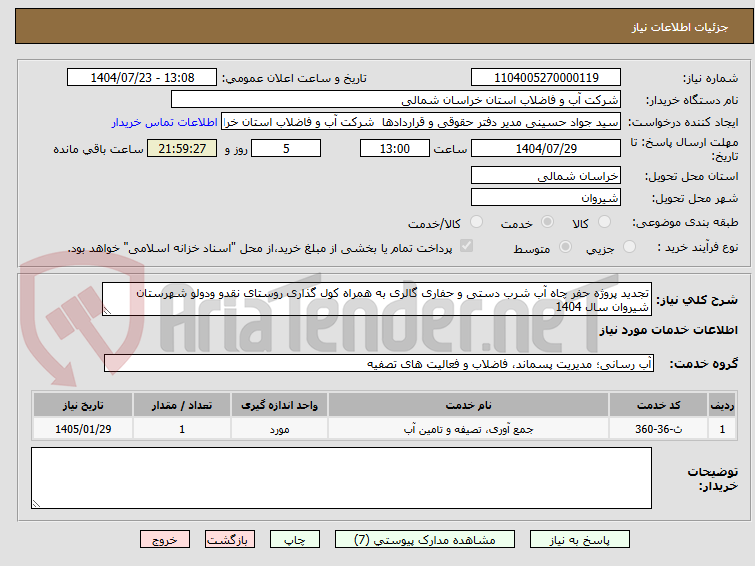Click the نام دستگاه خریدار field
This screenshot has width=755, height=566.
point(395,100)
